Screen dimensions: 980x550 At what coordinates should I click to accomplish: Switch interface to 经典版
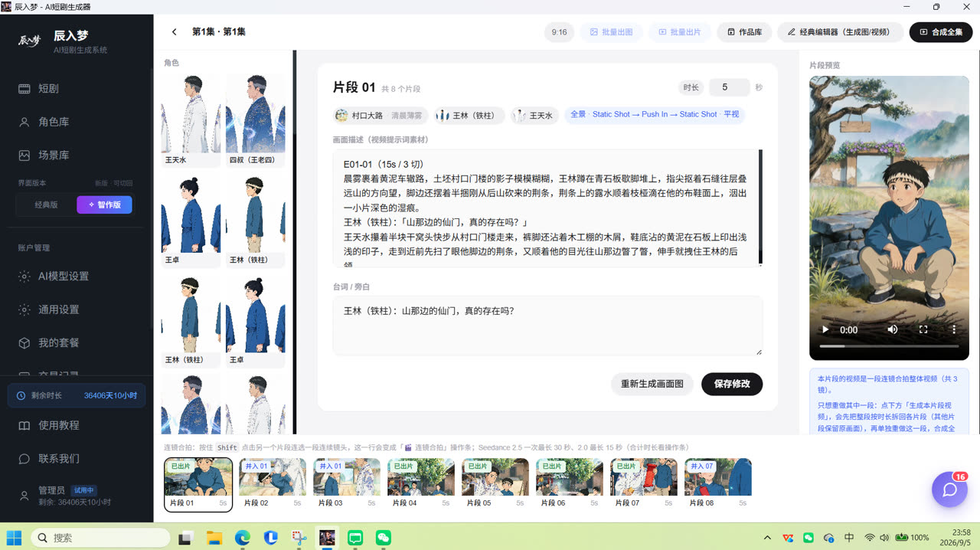(x=46, y=205)
